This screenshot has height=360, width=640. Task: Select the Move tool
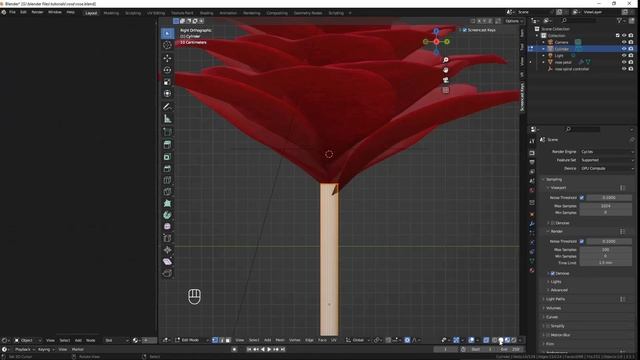click(167, 58)
